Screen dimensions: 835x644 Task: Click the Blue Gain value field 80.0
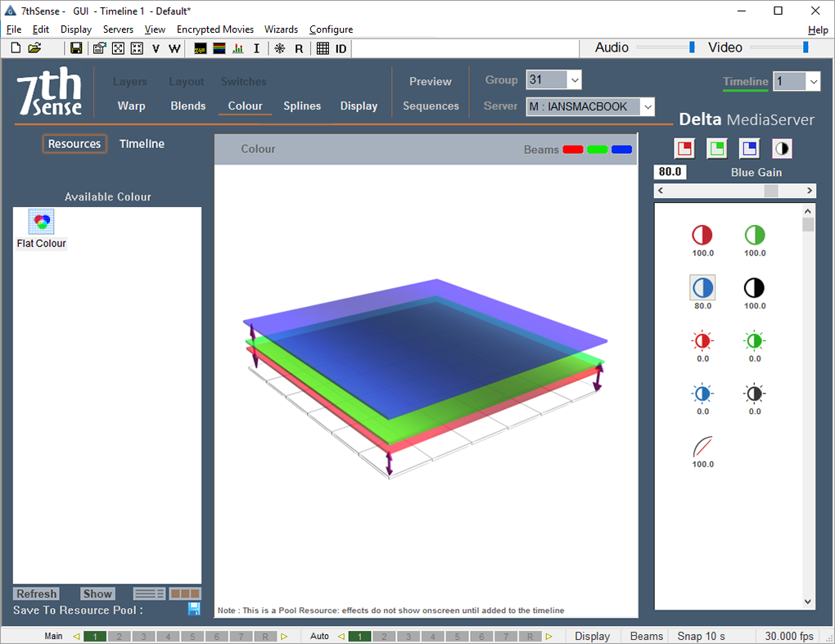point(670,171)
